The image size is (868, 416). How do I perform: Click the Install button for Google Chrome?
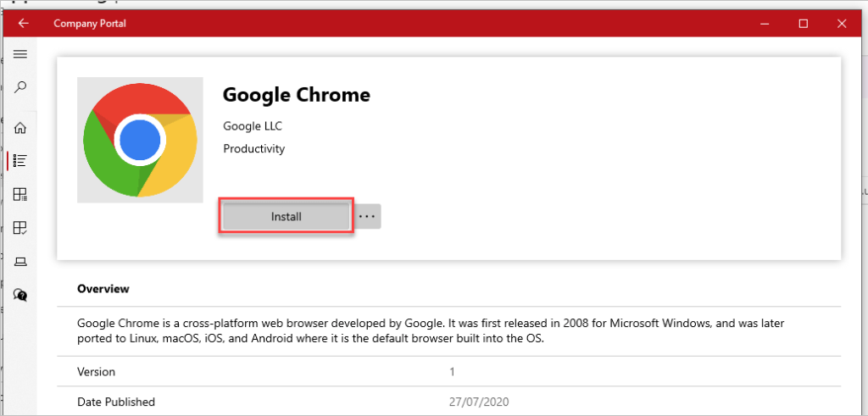tap(287, 216)
